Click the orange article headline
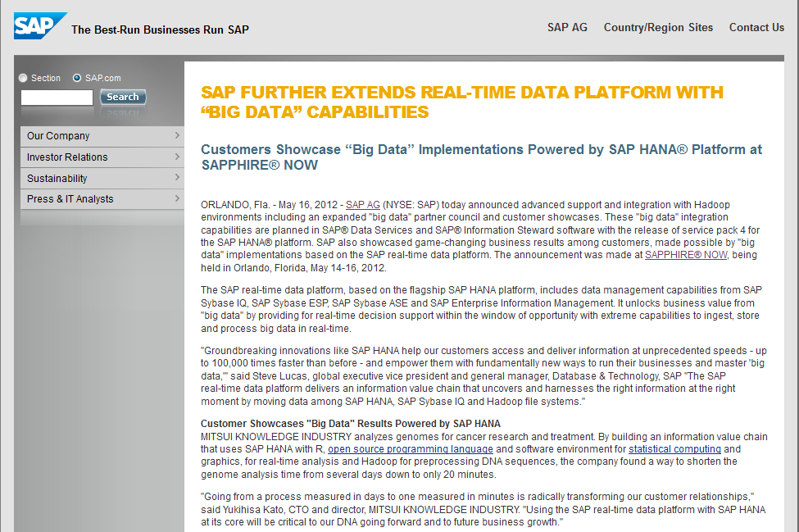Viewport: 799px width, 532px height. [x=462, y=102]
